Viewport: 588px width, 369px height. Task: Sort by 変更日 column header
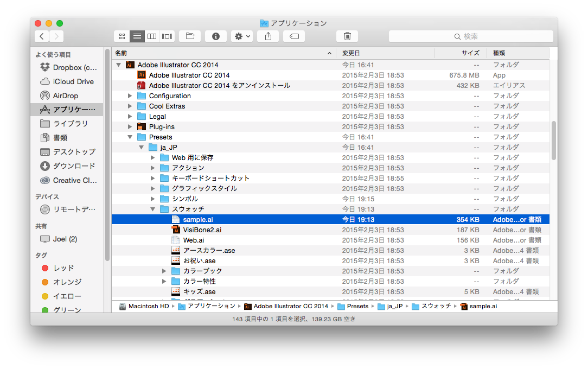[385, 53]
